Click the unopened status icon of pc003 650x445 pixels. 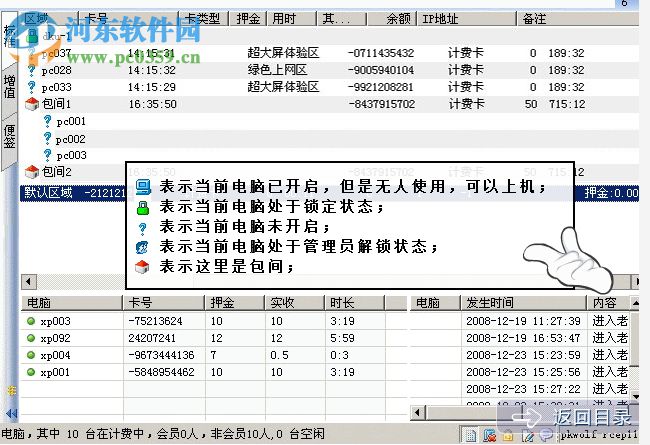48,155
